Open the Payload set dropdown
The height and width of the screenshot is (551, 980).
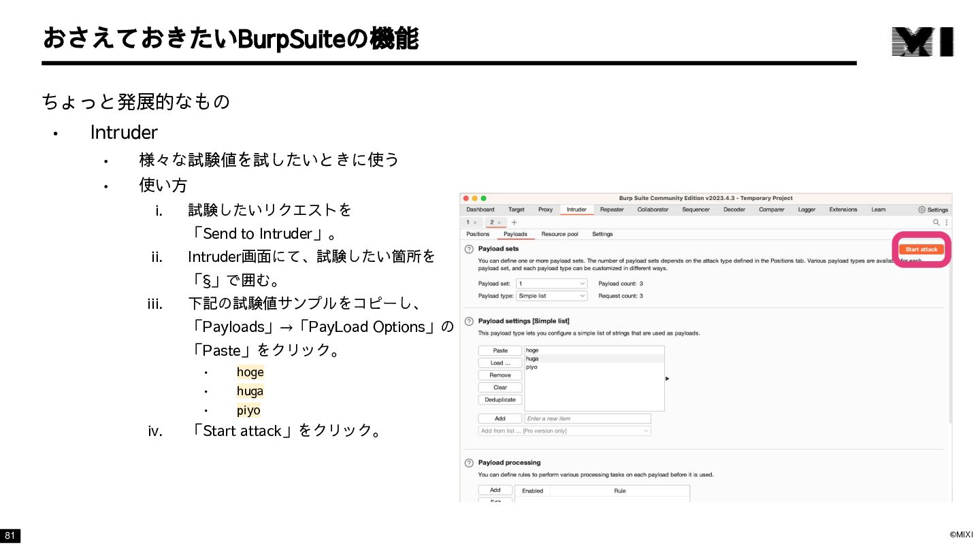551,284
